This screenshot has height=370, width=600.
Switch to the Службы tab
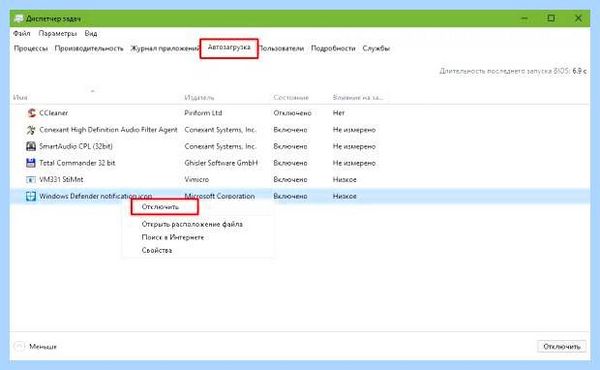[376, 49]
